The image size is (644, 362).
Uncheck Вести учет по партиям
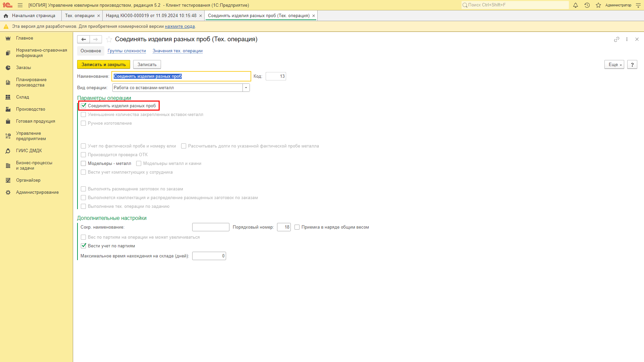(x=84, y=246)
